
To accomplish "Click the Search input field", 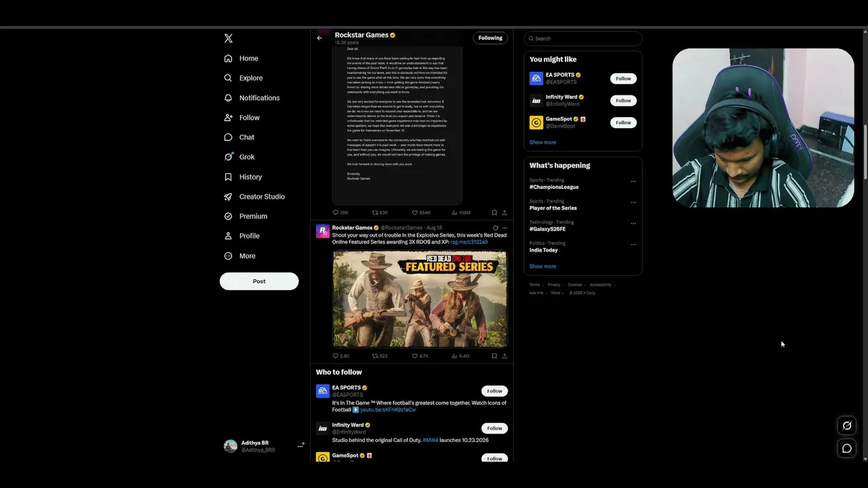I will tap(583, 39).
